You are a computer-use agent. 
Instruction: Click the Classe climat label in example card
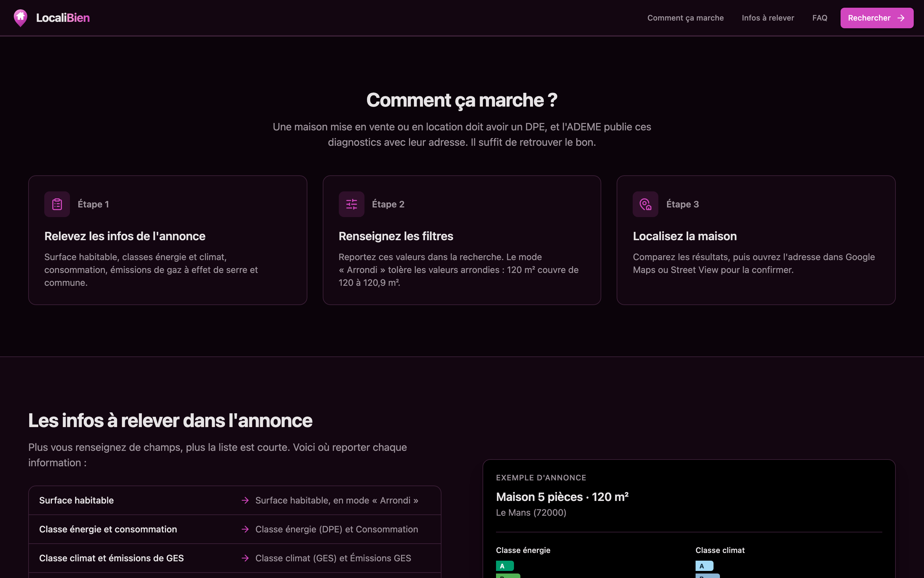point(720,550)
